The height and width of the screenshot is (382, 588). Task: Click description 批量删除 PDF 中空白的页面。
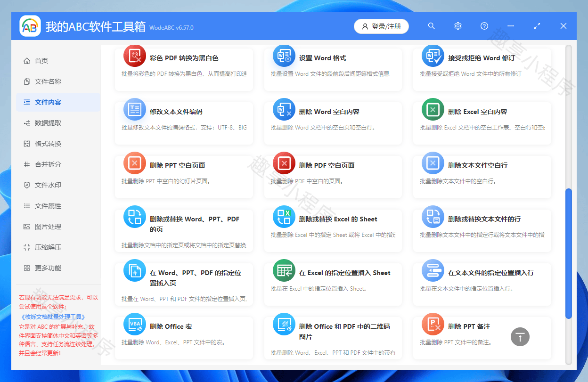click(307, 181)
